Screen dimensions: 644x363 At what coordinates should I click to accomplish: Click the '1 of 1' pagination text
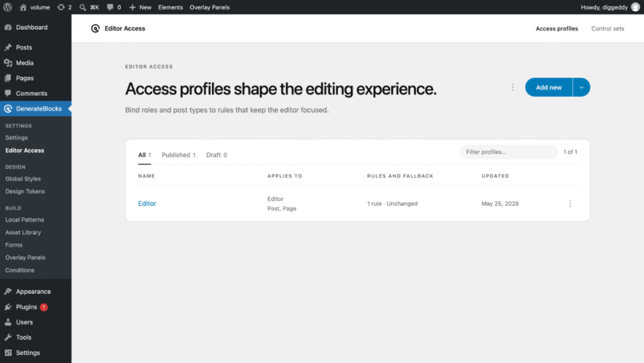click(570, 152)
